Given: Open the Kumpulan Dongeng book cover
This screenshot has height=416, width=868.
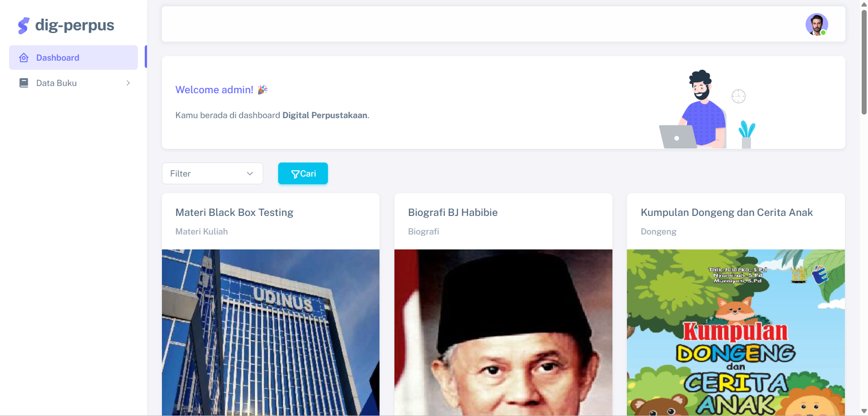Looking at the screenshot, I should 736,332.
